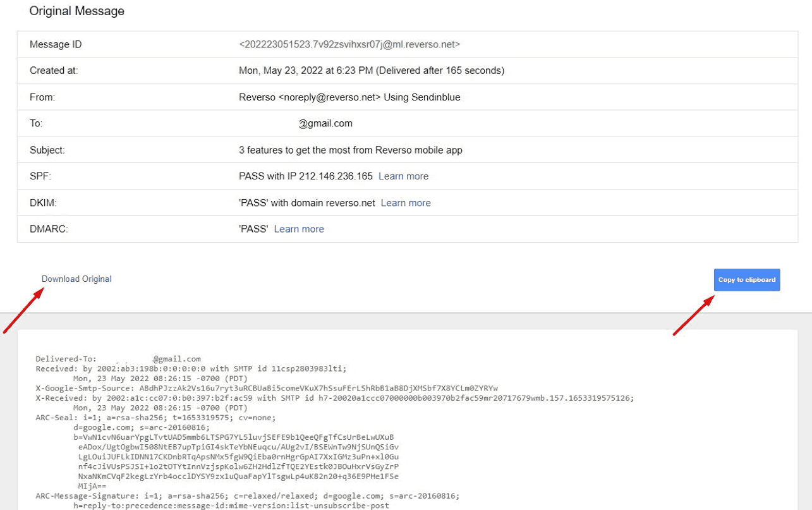Click the Message ID row label
The height and width of the screenshot is (510, 812).
[x=56, y=44]
